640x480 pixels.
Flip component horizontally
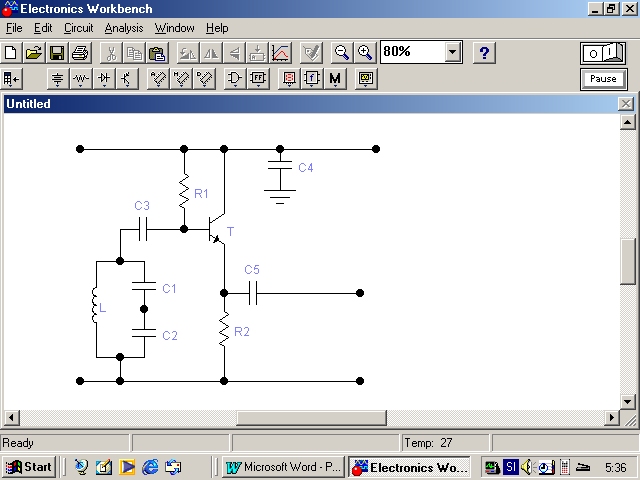tap(211, 53)
